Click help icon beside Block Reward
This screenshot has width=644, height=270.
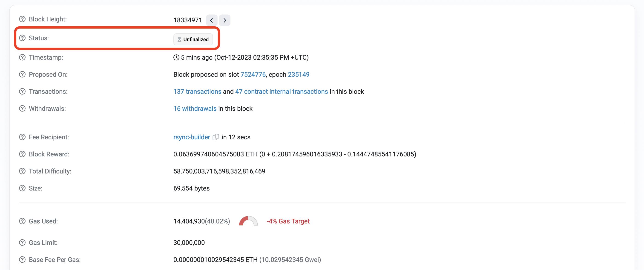22,154
